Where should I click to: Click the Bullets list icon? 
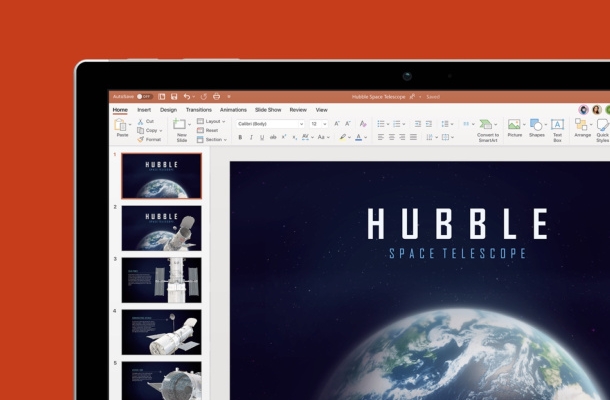(381, 124)
